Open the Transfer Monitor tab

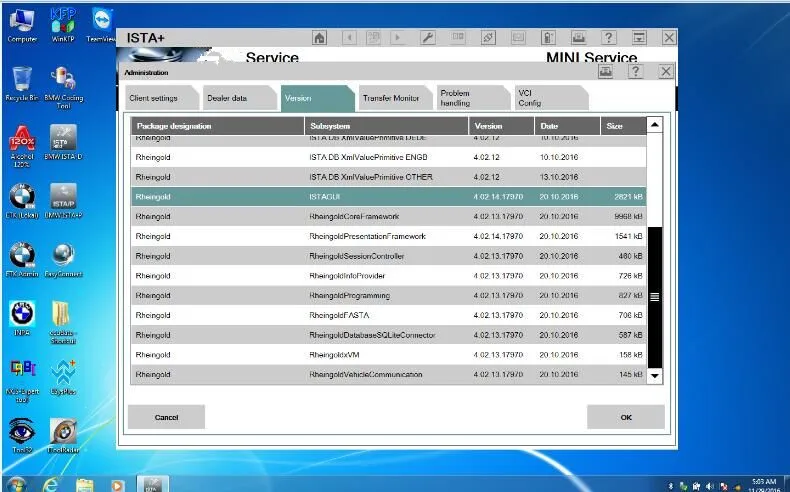coord(395,98)
